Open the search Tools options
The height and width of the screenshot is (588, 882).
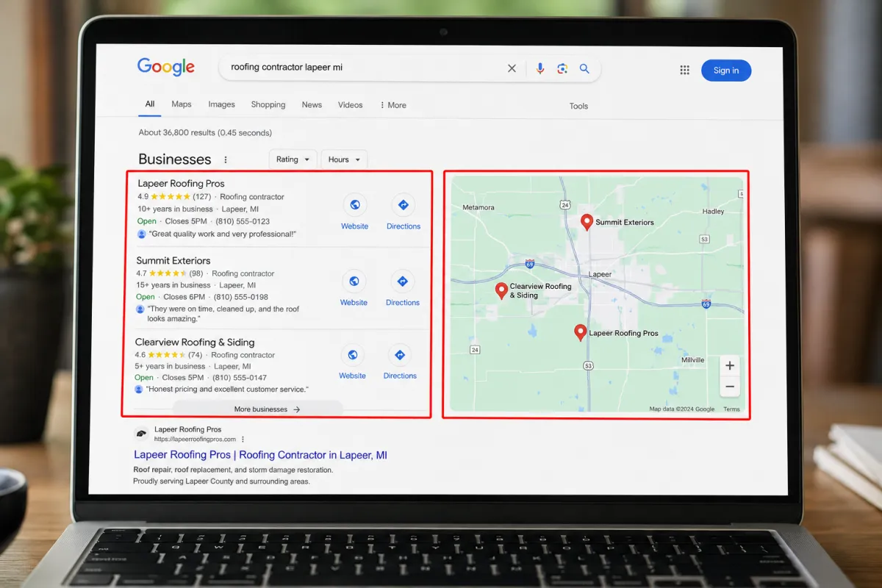578,106
